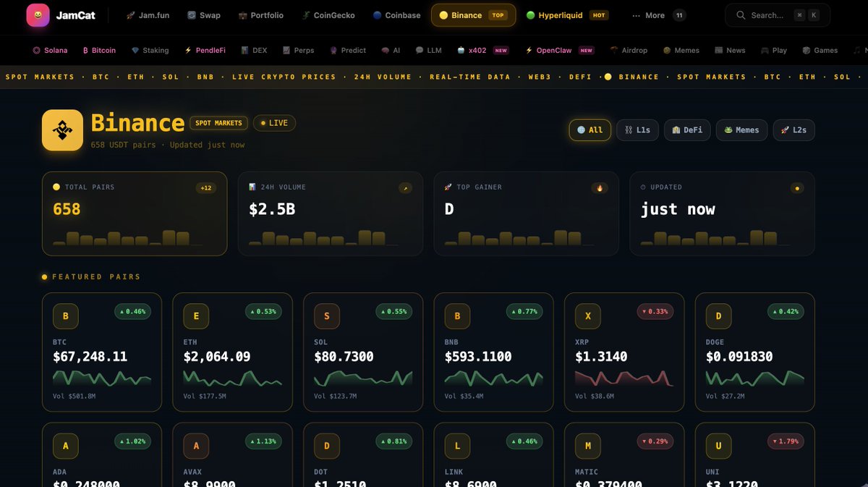This screenshot has height=487, width=868.
Task: Click the fire icon on Top Gainer
Action: tap(600, 188)
